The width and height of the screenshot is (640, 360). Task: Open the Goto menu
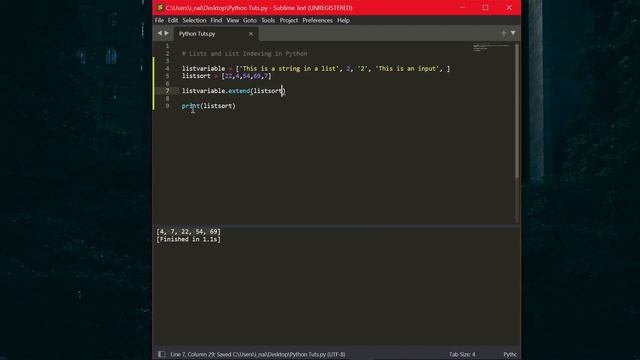click(250, 20)
